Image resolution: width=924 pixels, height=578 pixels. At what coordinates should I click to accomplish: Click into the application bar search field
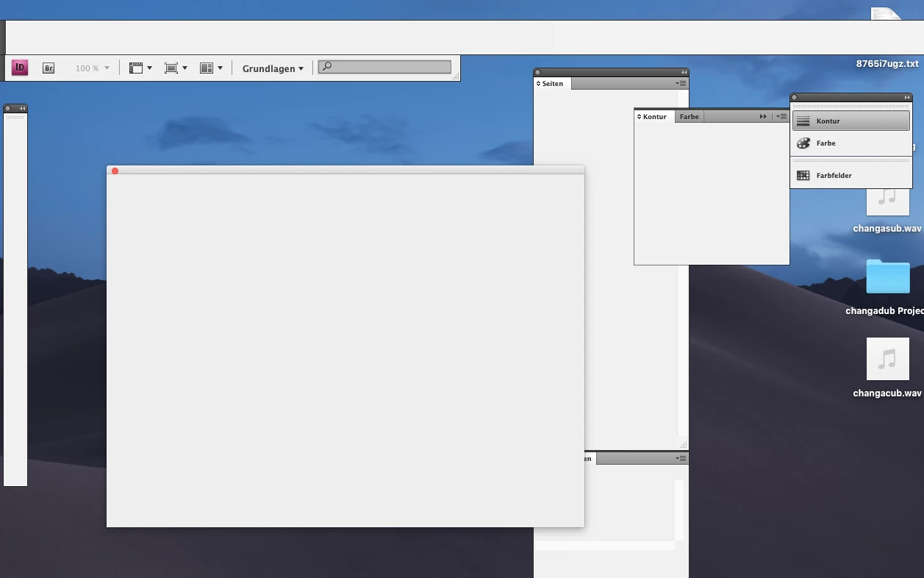pos(384,67)
